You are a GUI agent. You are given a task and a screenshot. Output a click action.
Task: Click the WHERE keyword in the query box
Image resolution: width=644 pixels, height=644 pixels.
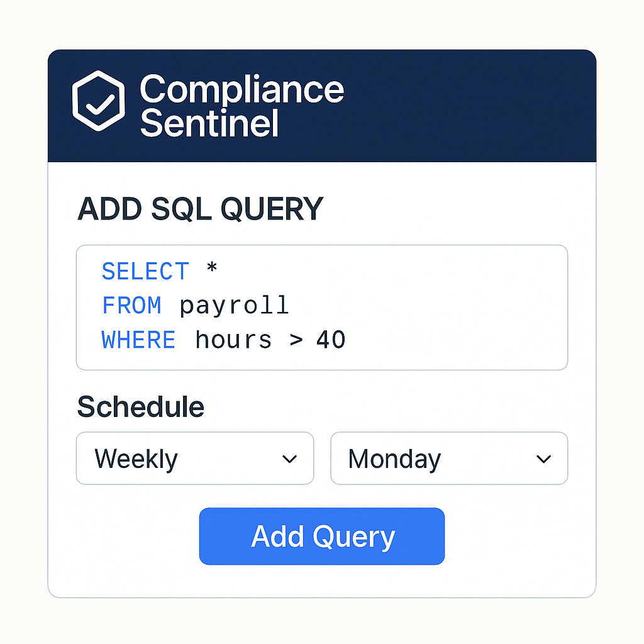(138, 340)
